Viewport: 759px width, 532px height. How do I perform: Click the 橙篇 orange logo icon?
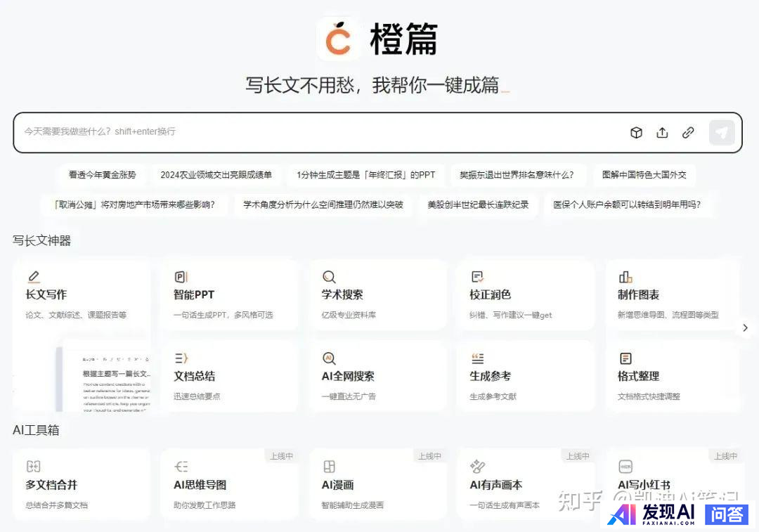tap(339, 39)
